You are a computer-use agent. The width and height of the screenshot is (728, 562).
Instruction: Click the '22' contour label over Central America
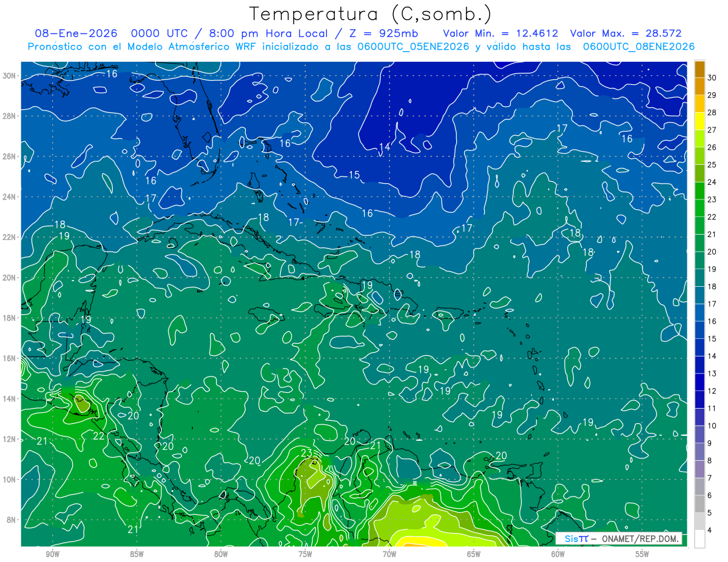click(98, 435)
